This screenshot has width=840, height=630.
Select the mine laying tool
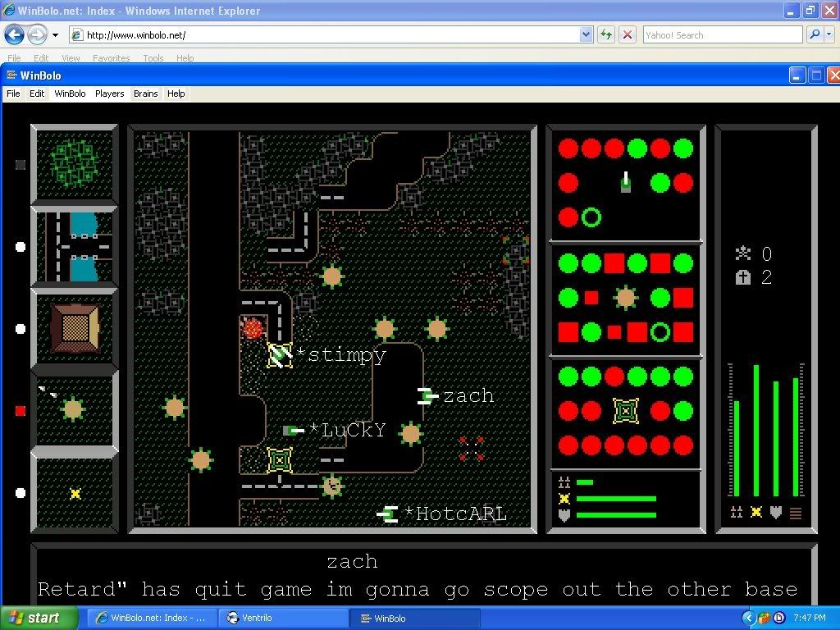click(x=75, y=493)
